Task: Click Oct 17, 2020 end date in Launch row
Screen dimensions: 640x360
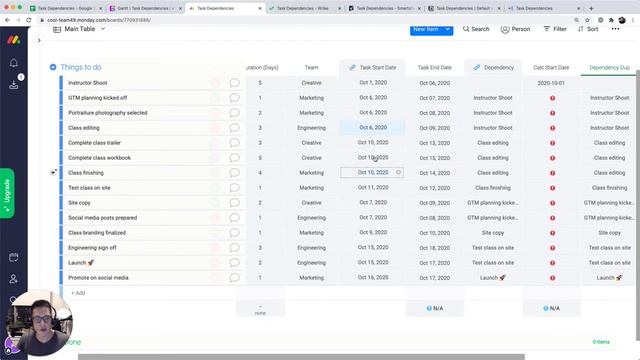Action: click(x=434, y=263)
